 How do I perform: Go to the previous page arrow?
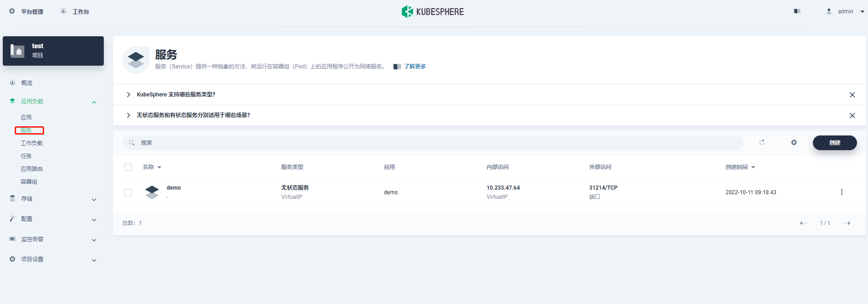coord(803,223)
